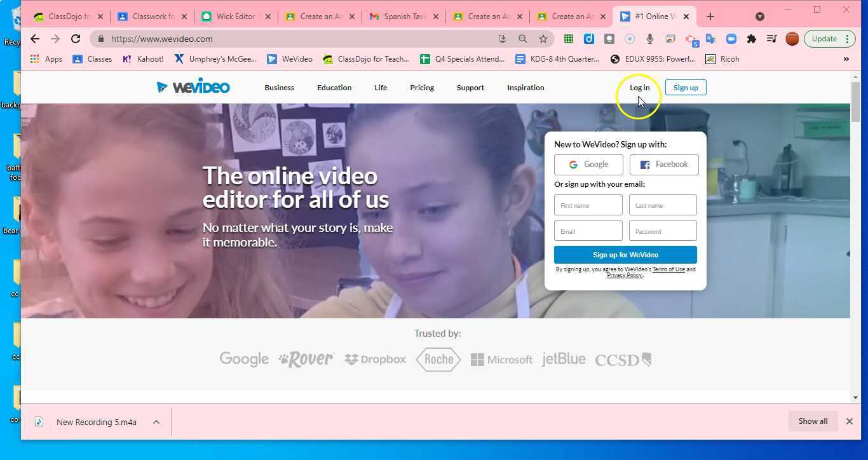Open the tab search dropdown
The height and width of the screenshot is (460, 868).
point(759,17)
